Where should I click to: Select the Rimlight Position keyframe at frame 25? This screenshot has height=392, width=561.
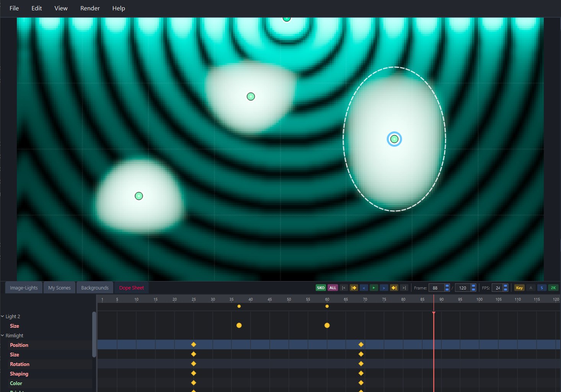coord(193,344)
